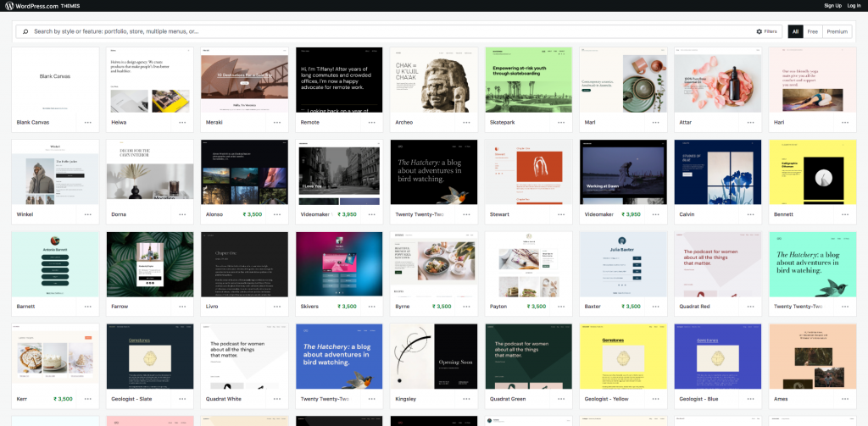Preview the Quadrat Green theme thumbnail
Image resolution: width=868 pixels, height=426 pixels.
(529, 357)
